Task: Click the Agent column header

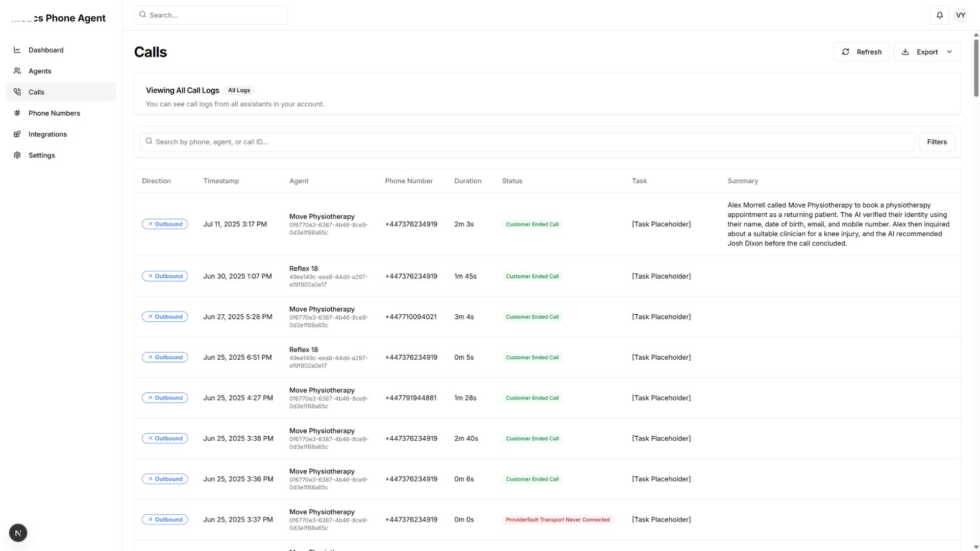Action: pos(299,181)
